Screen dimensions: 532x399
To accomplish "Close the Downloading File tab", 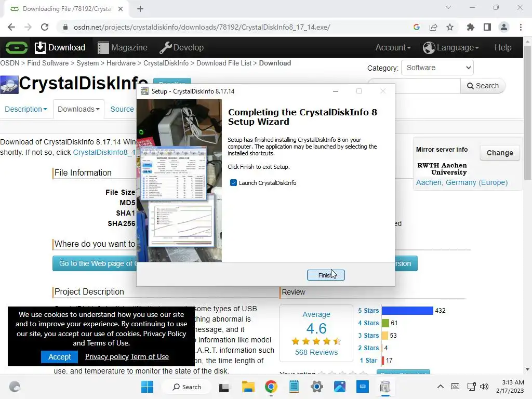I will pyautogui.click(x=121, y=9).
